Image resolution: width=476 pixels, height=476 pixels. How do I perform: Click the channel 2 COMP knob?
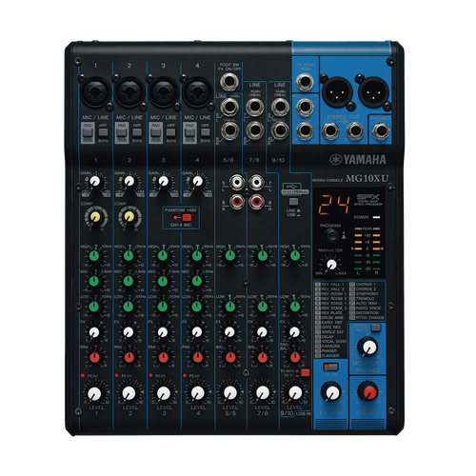pos(129,217)
